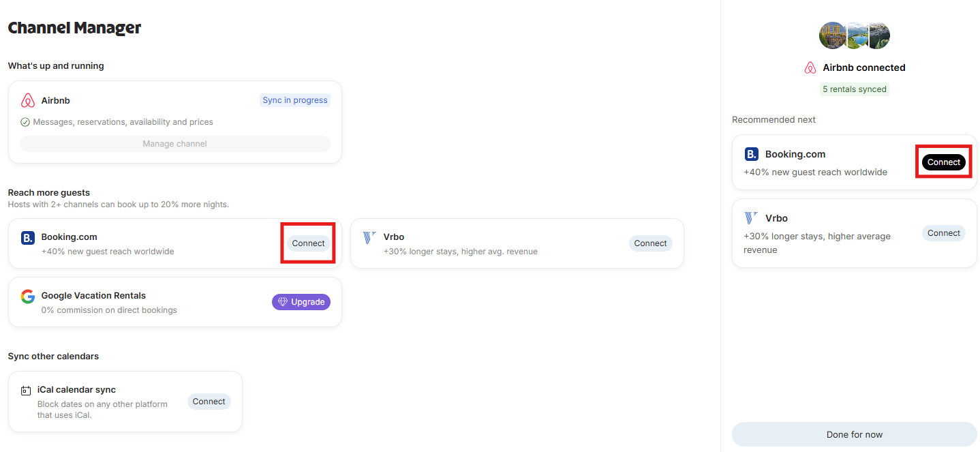The width and height of the screenshot is (980, 452).
Task: Connect Vrbo from the main channel list
Action: point(650,243)
